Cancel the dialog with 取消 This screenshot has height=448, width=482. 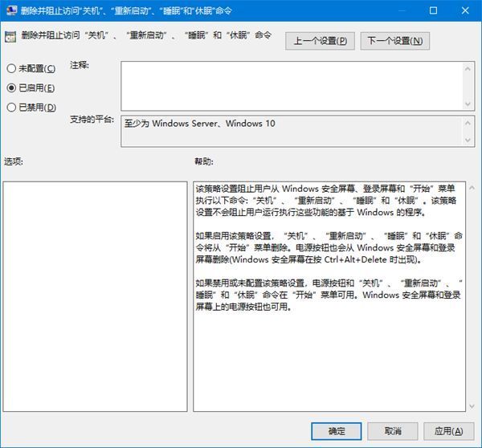coord(393,431)
